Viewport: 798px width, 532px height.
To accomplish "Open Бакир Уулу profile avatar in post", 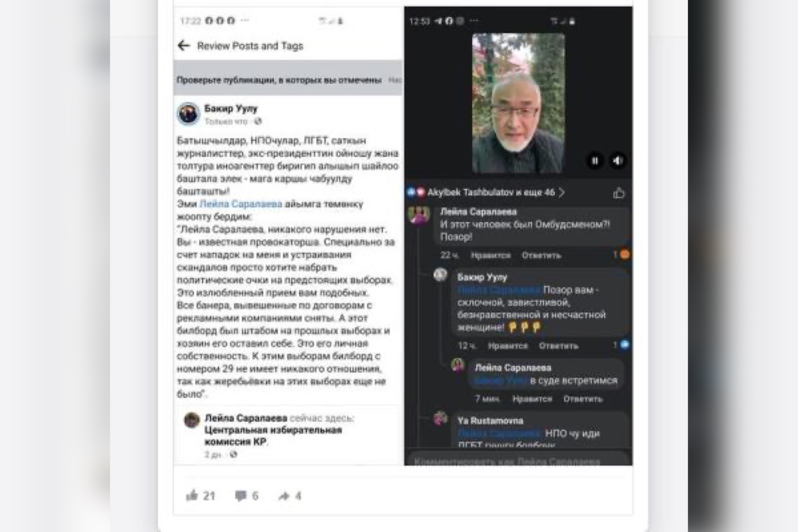I will point(188,114).
